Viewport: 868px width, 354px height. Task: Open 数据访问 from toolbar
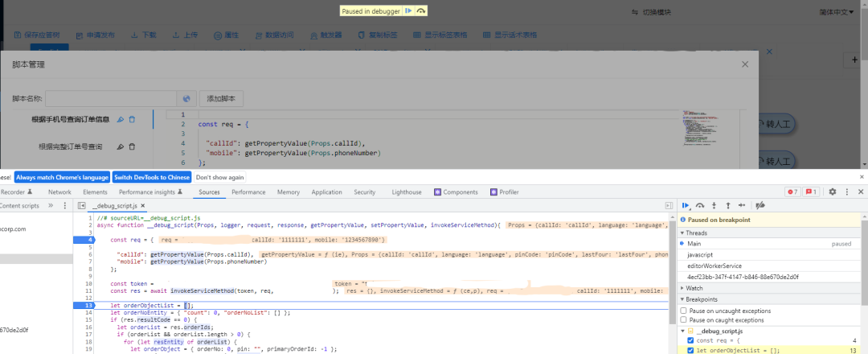coord(275,35)
